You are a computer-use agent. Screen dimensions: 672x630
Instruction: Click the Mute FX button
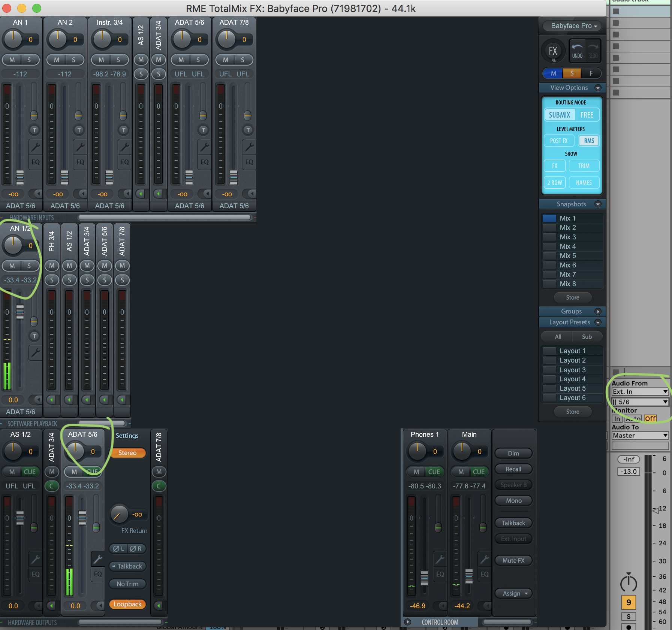tap(513, 561)
